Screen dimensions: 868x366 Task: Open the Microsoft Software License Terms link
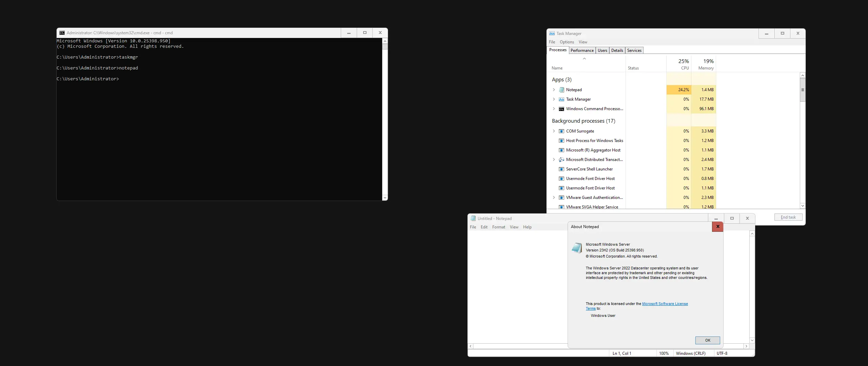(x=665, y=304)
